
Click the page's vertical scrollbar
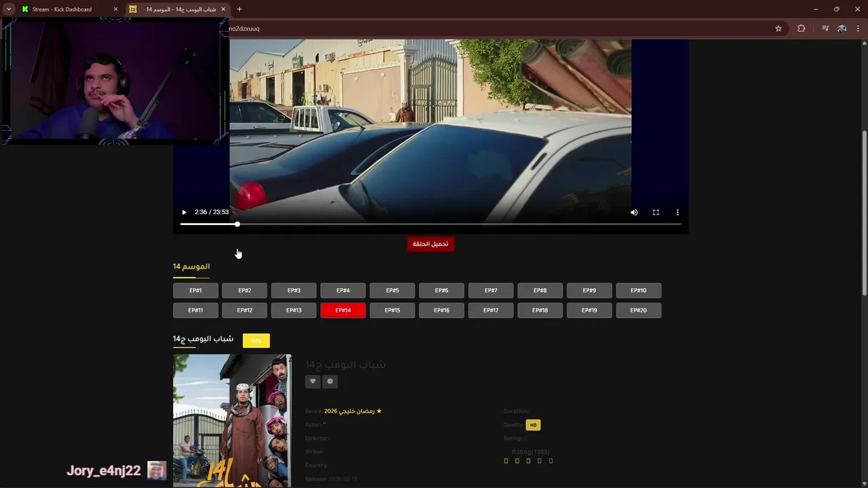tap(864, 213)
